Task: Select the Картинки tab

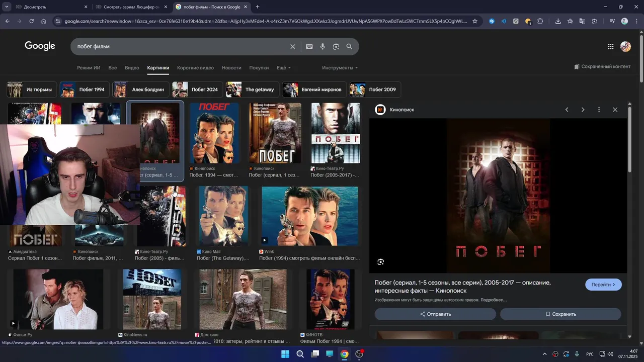Action: coord(158,68)
